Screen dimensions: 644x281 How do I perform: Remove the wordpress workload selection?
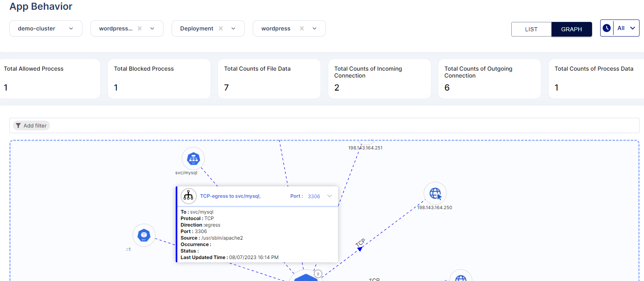302,28
